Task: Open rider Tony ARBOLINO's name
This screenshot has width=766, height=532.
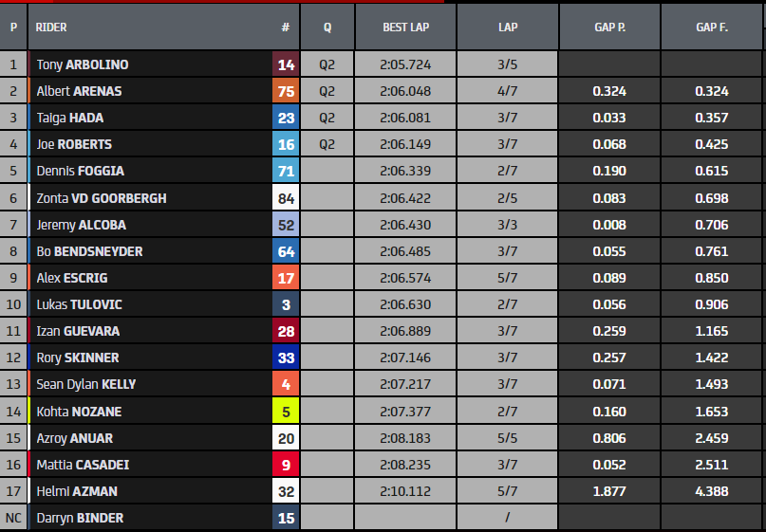Action: click(83, 65)
